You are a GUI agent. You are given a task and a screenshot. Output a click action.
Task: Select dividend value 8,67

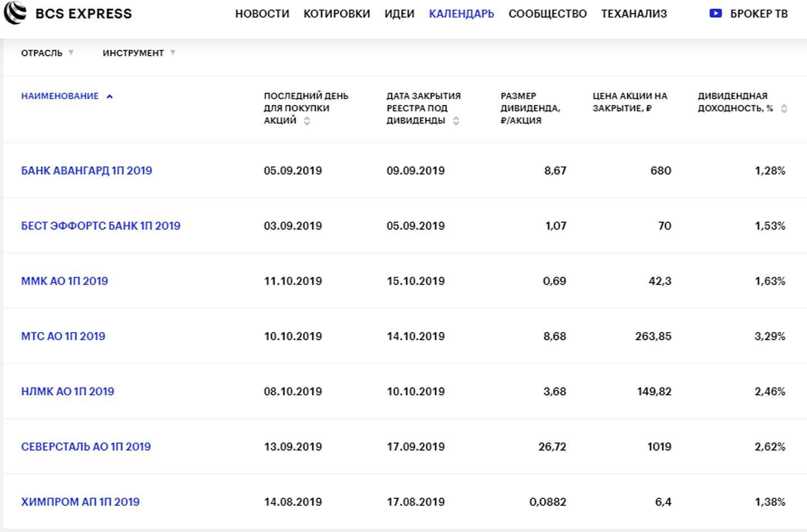555,170
